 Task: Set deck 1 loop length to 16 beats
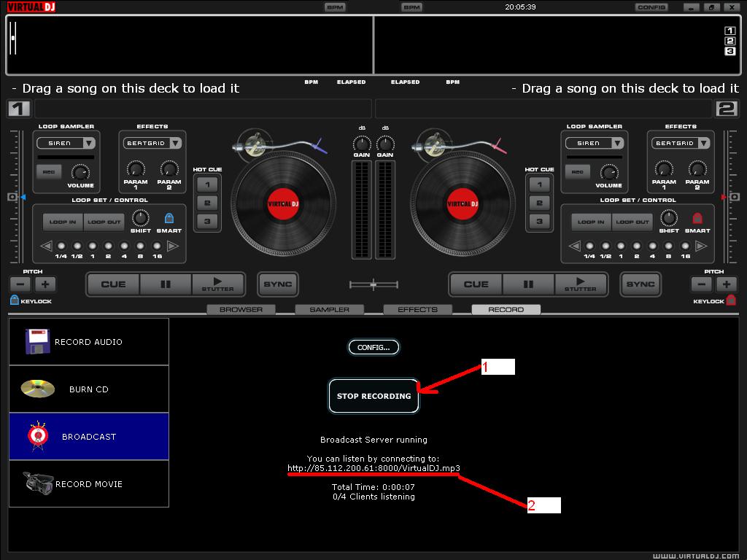[x=157, y=246]
